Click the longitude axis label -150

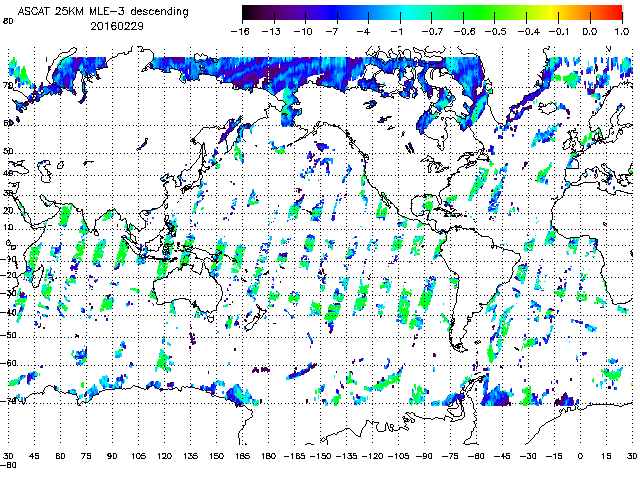click(320, 456)
